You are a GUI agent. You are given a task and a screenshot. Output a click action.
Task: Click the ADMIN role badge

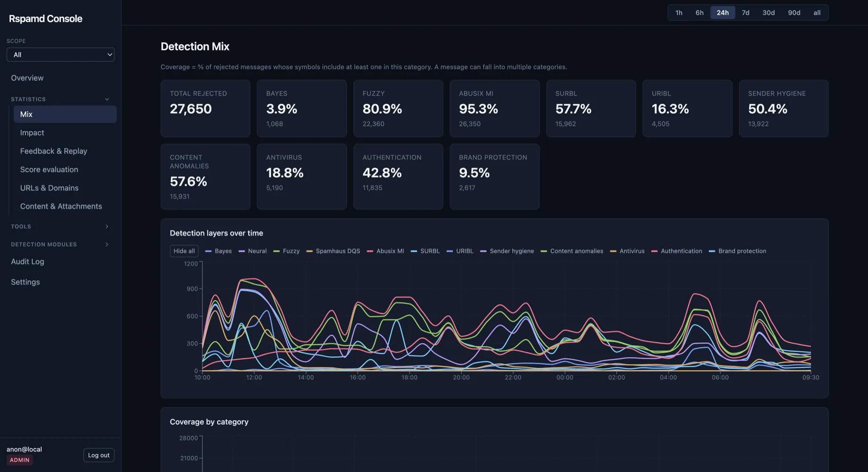pyautogui.click(x=20, y=460)
